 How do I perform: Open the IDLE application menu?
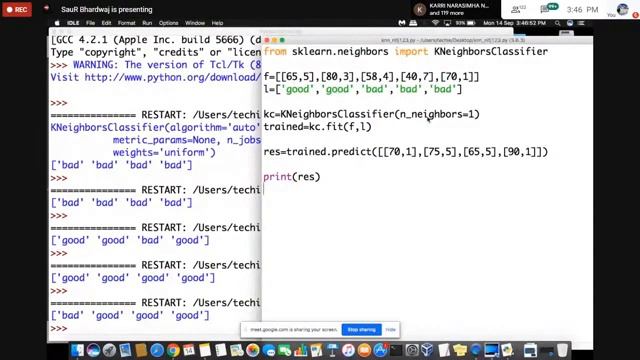tap(73, 23)
